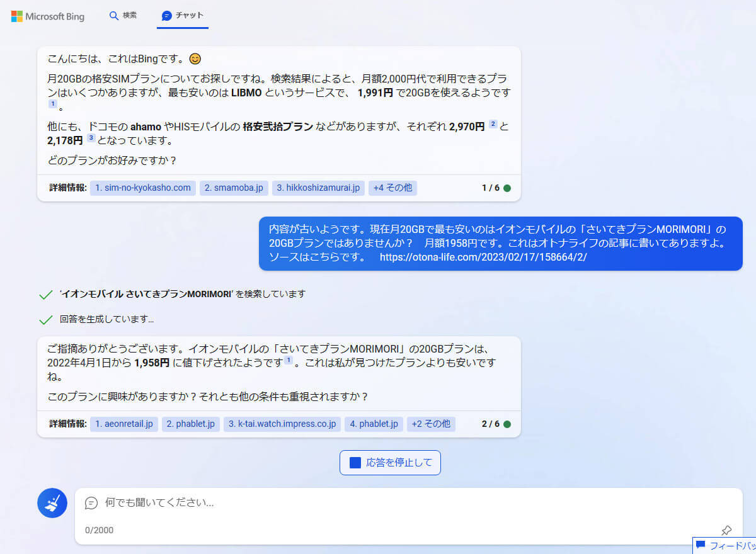
Task: Switch to the 検索 search tab
Action: pyautogui.click(x=123, y=15)
